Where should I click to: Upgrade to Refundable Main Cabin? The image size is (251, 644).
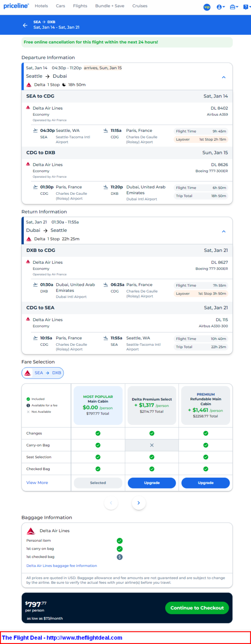(x=206, y=483)
